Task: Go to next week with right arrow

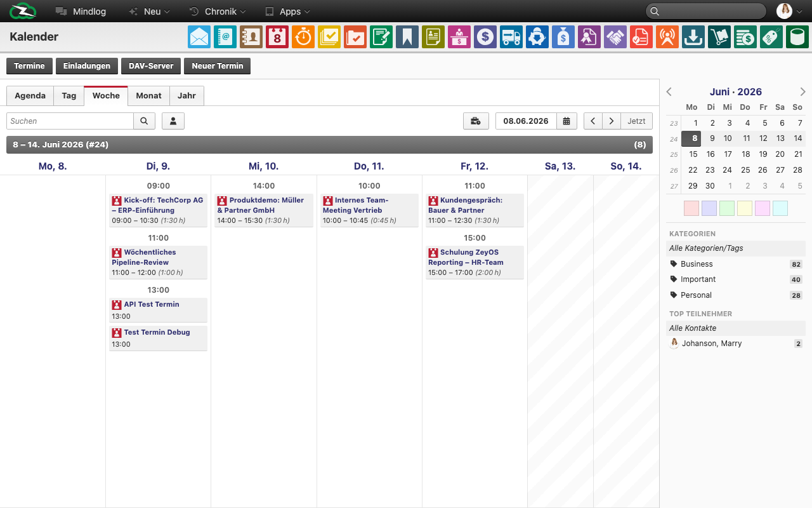Action: [x=611, y=121]
